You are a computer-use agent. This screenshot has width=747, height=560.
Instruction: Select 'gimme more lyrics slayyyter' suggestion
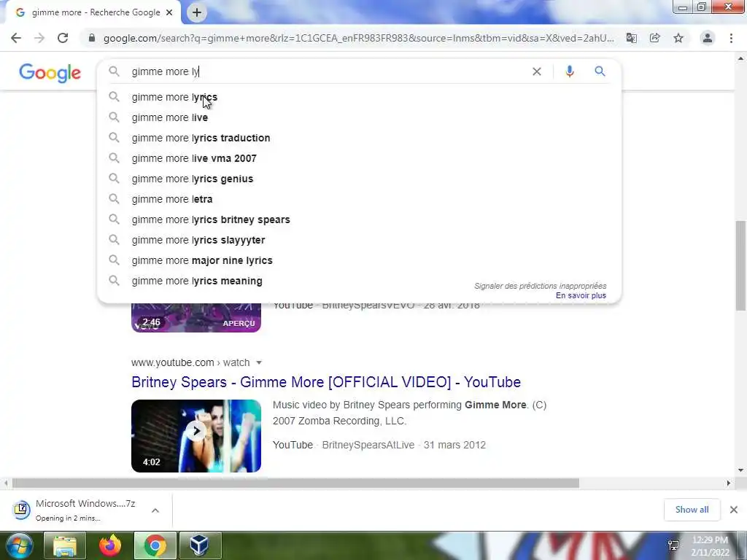[359, 241]
